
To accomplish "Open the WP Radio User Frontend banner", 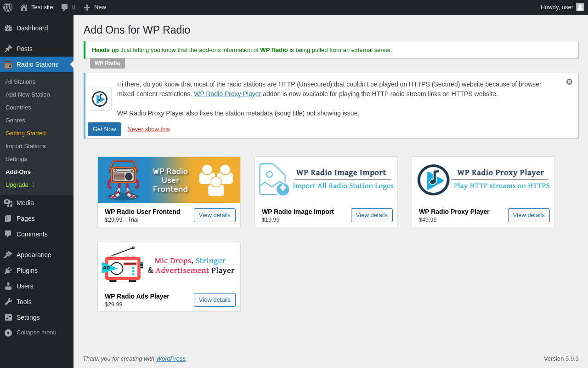I will (169, 180).
